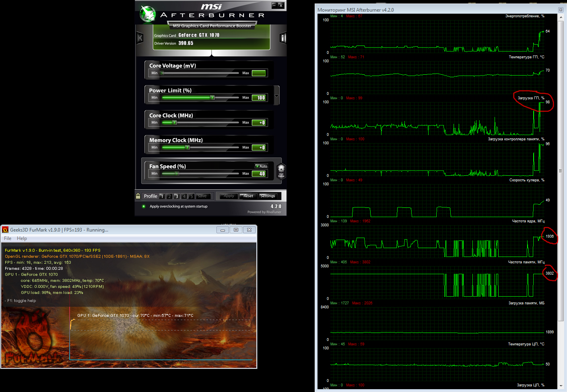The image size is (567, 392).
Task: Click the Частота памяти memory clock graph
Action: (437, 282)
